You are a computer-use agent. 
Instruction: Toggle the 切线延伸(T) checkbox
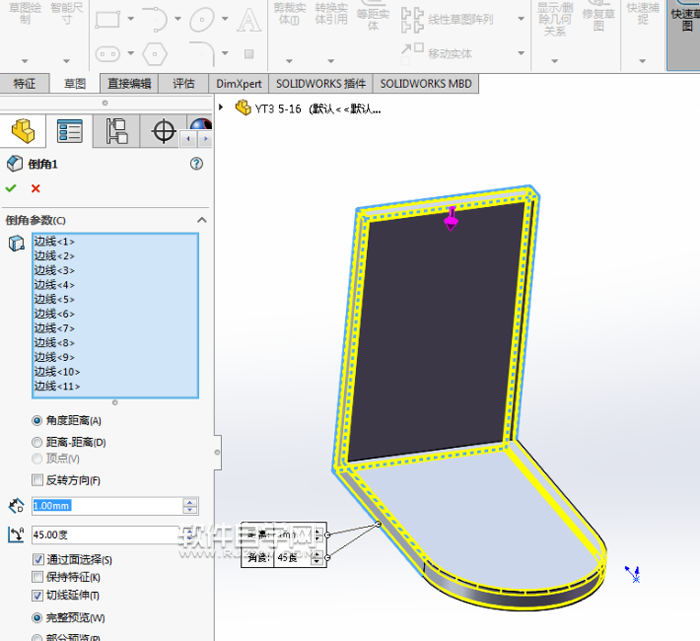(38, 595)
